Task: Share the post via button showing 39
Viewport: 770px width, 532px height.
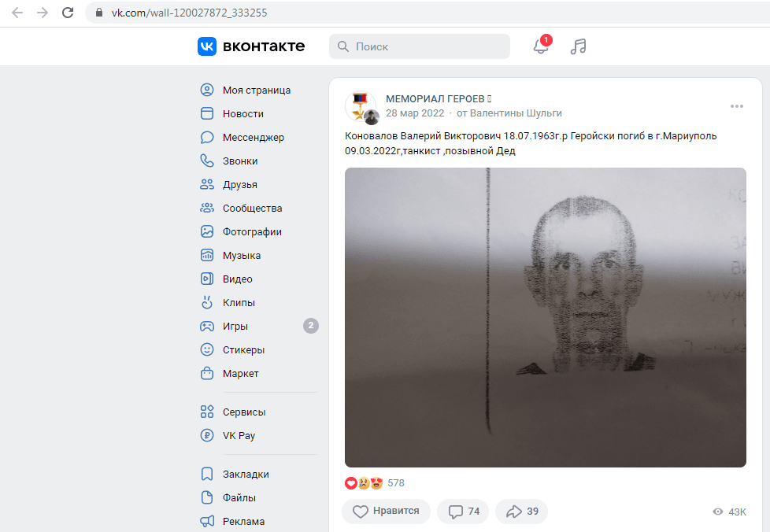Action: pyautogui.click(x=521, y=511)
